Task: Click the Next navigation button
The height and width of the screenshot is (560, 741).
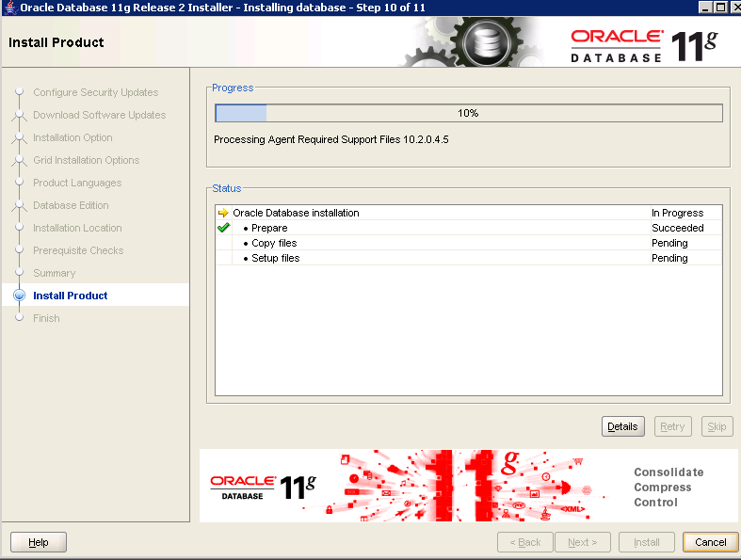Action: (583, 542)
